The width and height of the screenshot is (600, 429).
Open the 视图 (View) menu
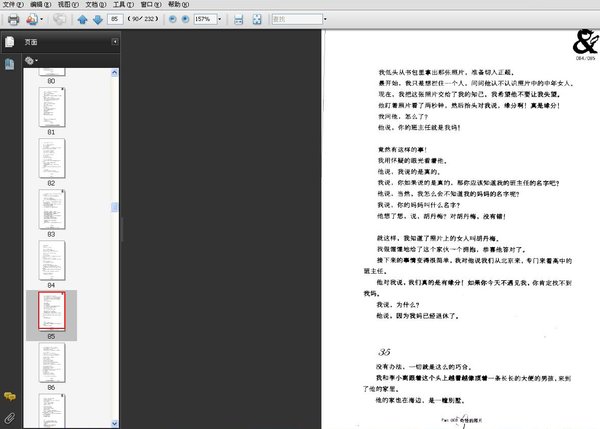[68, 4]
